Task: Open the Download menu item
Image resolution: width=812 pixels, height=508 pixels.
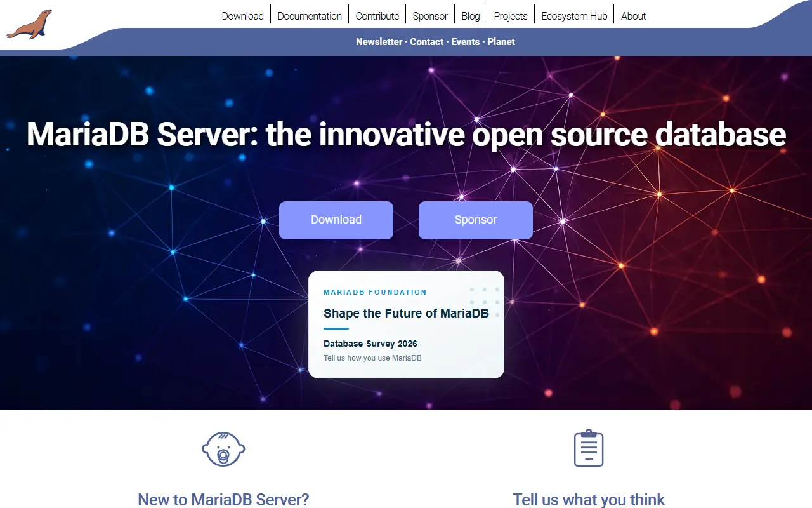Action: pos(242,16)
